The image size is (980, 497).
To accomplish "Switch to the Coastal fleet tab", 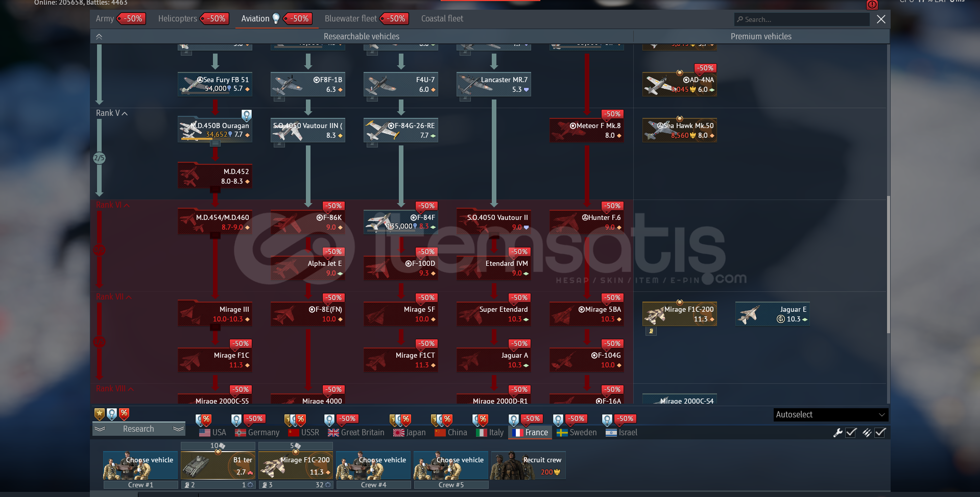I will [x=442, y=18].
